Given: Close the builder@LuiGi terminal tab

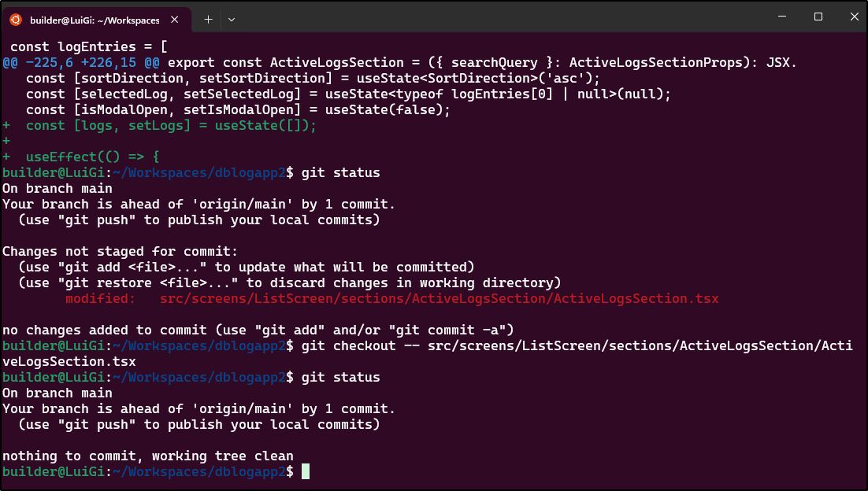Looking at the screenshot, I should click(x=174, y=20).
